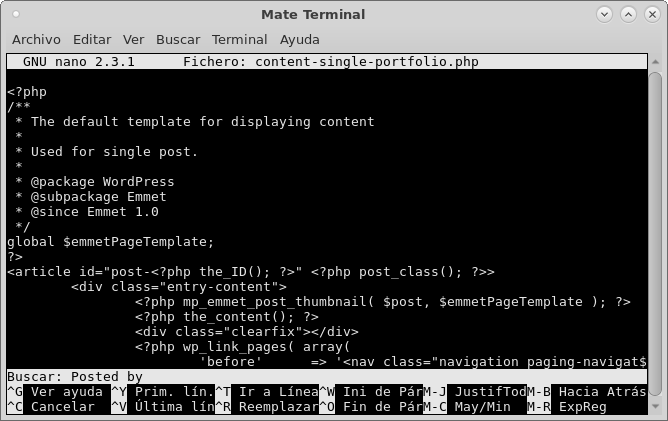Open the Editar menu
Image resolution: width=668 pixels, height=421 pixels.
pos(92,40)
